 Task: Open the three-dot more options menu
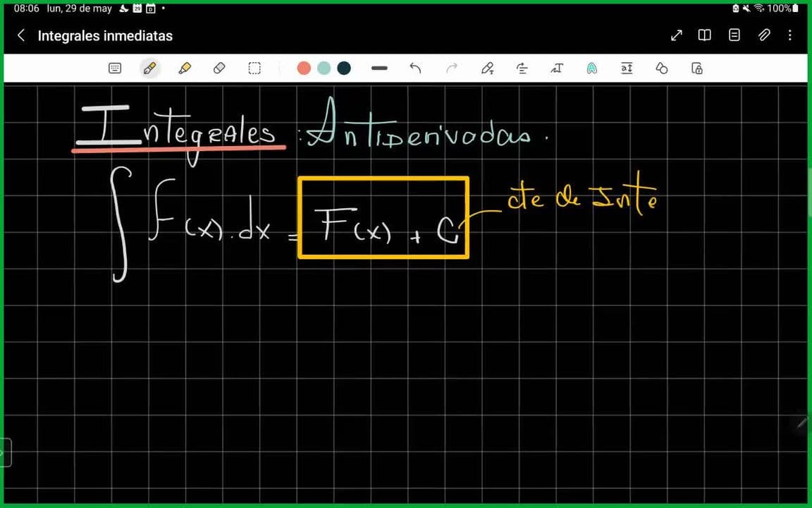tap(790, 35)
